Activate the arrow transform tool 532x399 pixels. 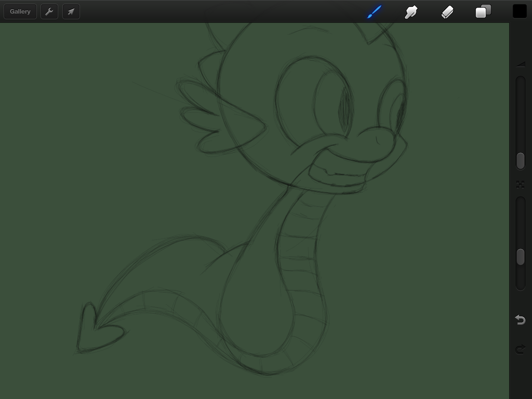pos(71,11)
